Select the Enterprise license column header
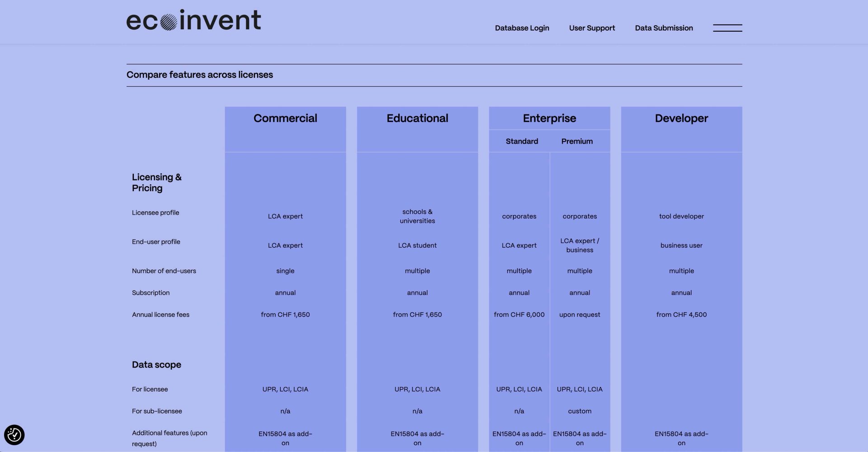Image resolution: width=868 pixels, height=452 pixels. coord(549,118)
